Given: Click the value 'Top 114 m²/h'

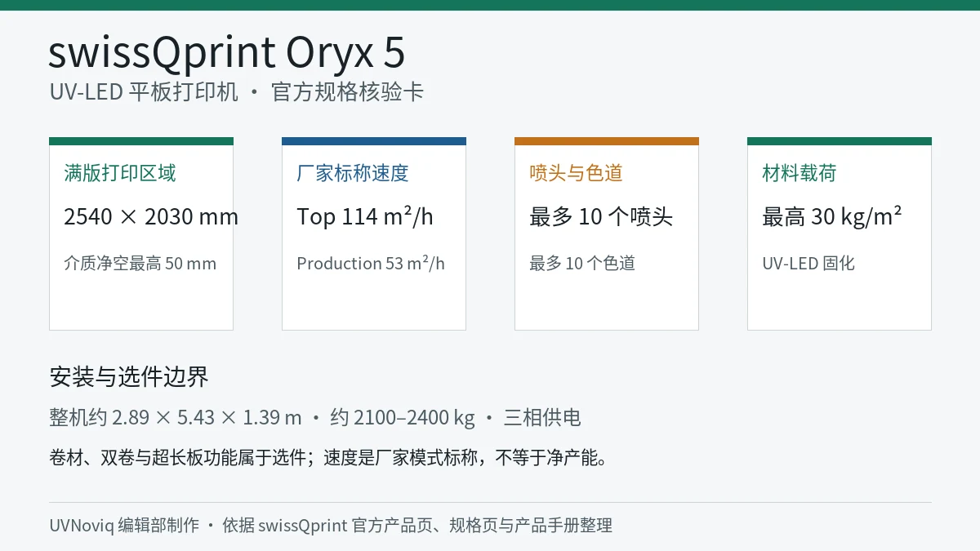Looking at the screenshot, I should 365,216.
